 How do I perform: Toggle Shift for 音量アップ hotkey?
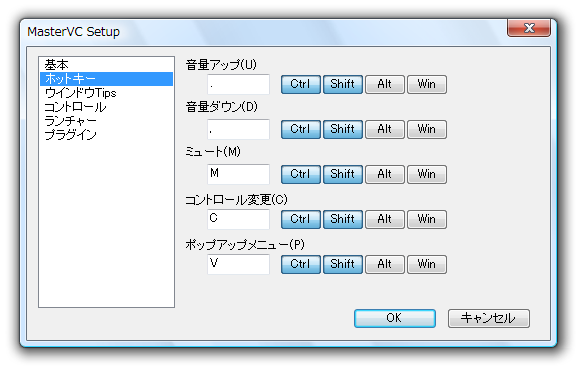(x=343, y=84)
